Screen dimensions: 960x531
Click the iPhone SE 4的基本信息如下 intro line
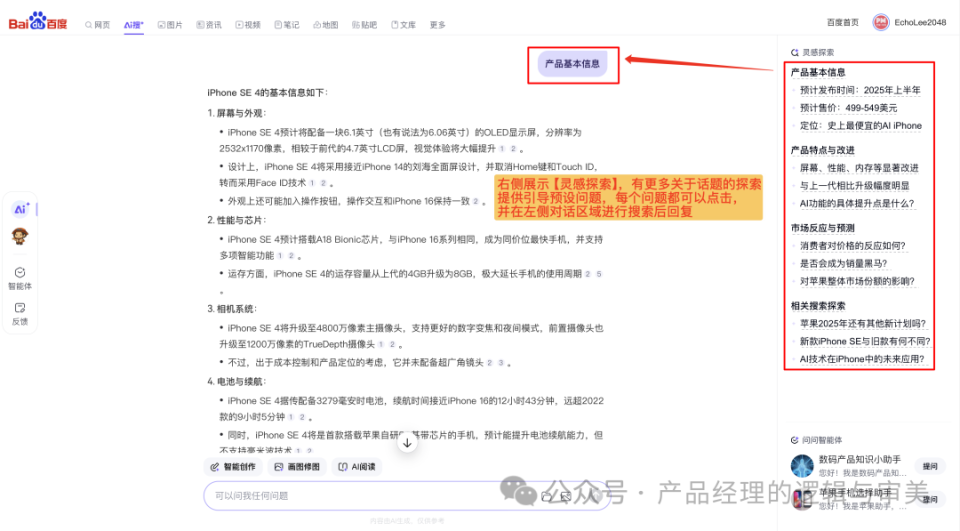tap(268, 93)
